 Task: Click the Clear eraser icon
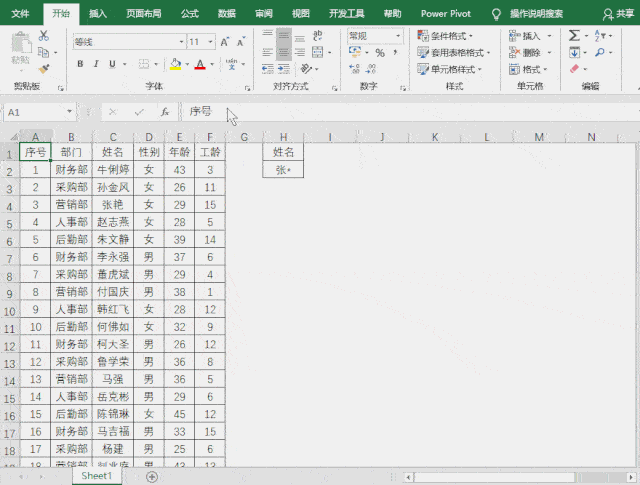tap(574, 69)
